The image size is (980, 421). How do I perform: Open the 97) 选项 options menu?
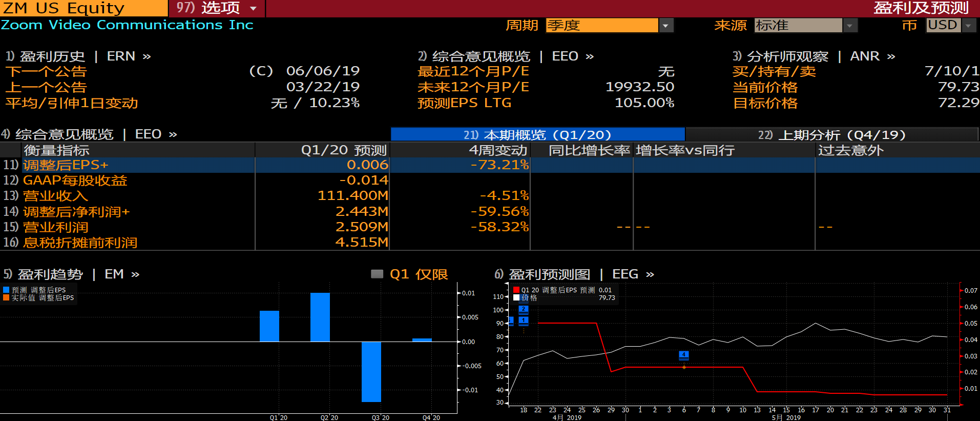click(217, 8)
